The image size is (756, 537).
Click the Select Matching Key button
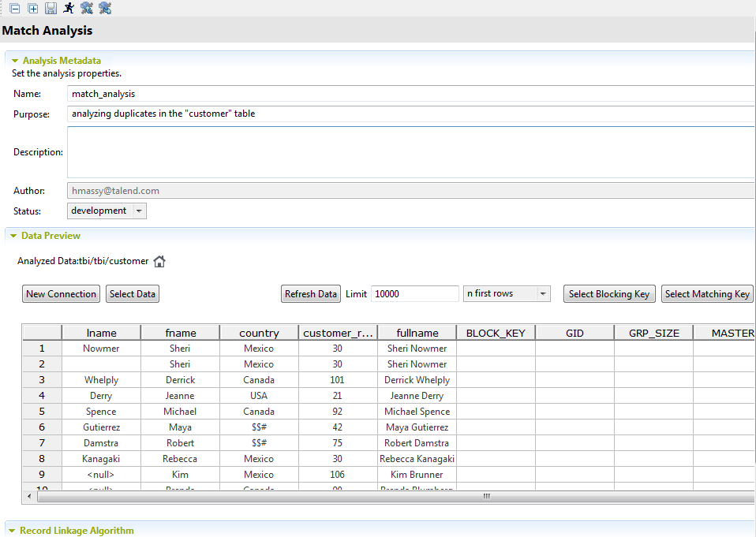[707, 294]
